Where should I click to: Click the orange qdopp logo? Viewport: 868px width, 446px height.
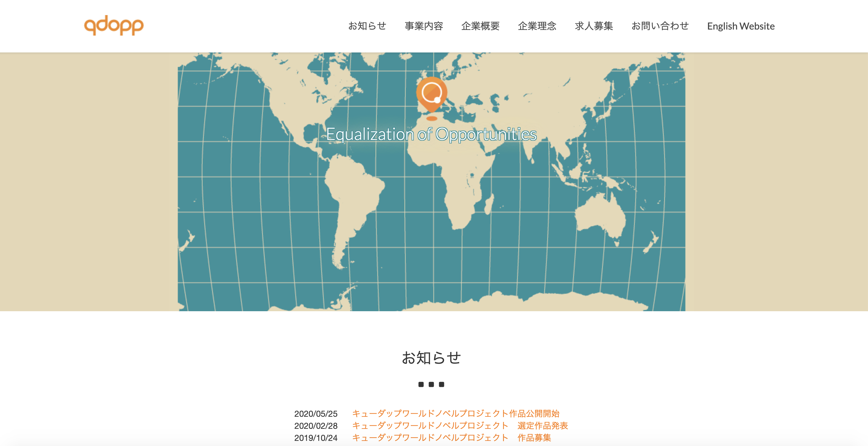[x=114, y=25]
